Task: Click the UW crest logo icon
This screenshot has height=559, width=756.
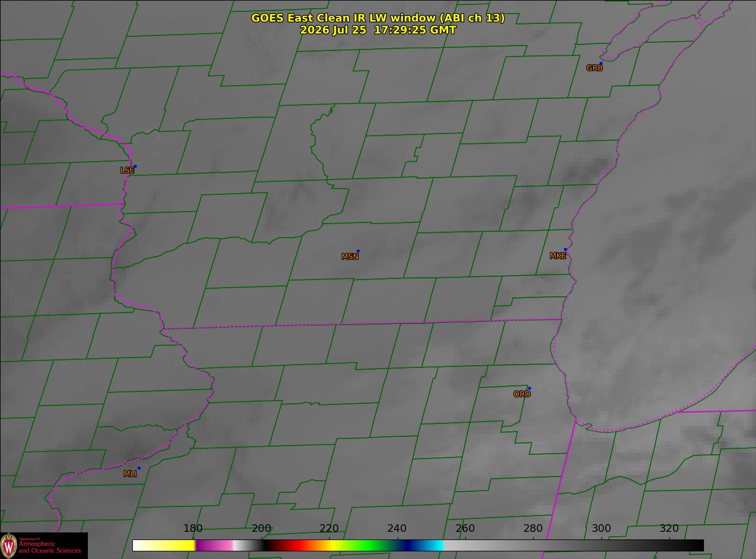Action: 9,545
